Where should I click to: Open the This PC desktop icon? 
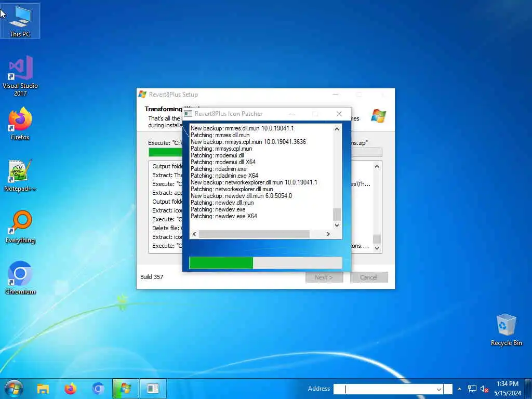tap(20, 21)
